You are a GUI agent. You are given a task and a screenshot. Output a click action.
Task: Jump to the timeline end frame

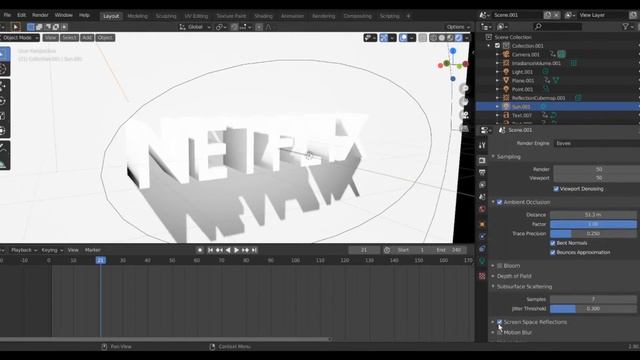point(254,250)
